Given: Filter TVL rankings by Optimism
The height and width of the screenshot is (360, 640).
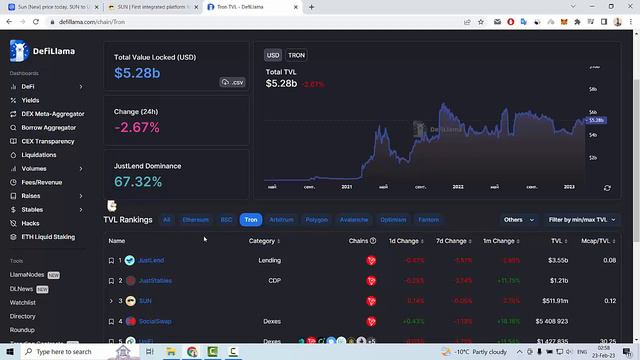Looking at the screenshot, I should [393, 220].
